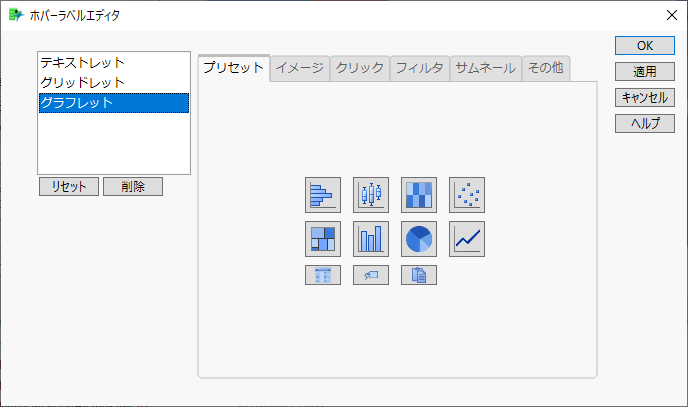The height and width of the screenshot is (407, 688).
Task: Click the clipboard paste preset icon
Action: coord(419,275)
